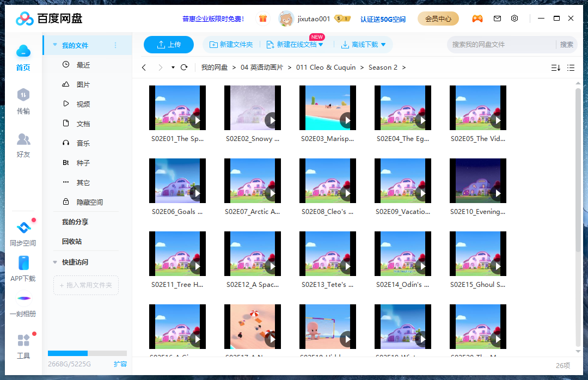This screenshot has height=380, width=588.
Task: Click the 上传 upload button
Action: point(169,45)
